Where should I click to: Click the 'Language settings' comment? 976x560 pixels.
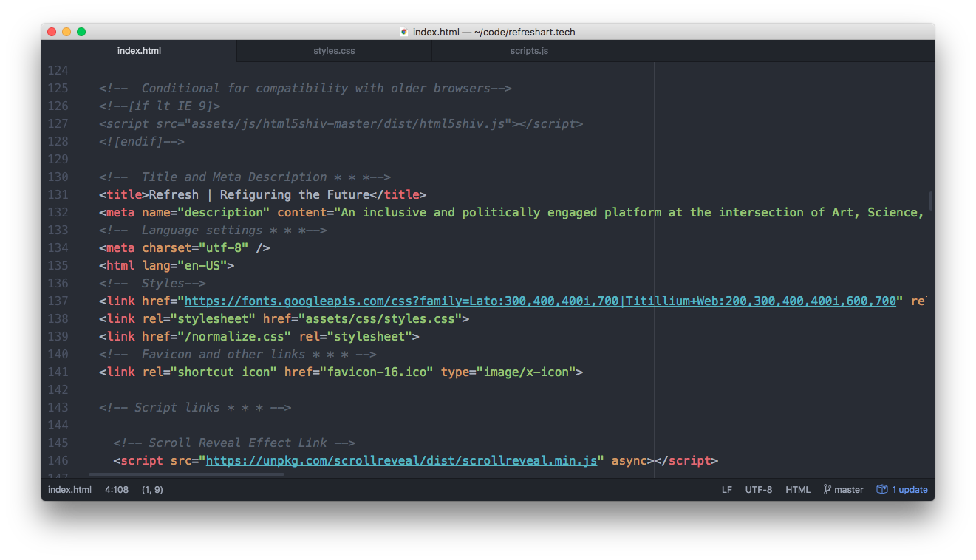pyautogui.click(x=213, y=230)
